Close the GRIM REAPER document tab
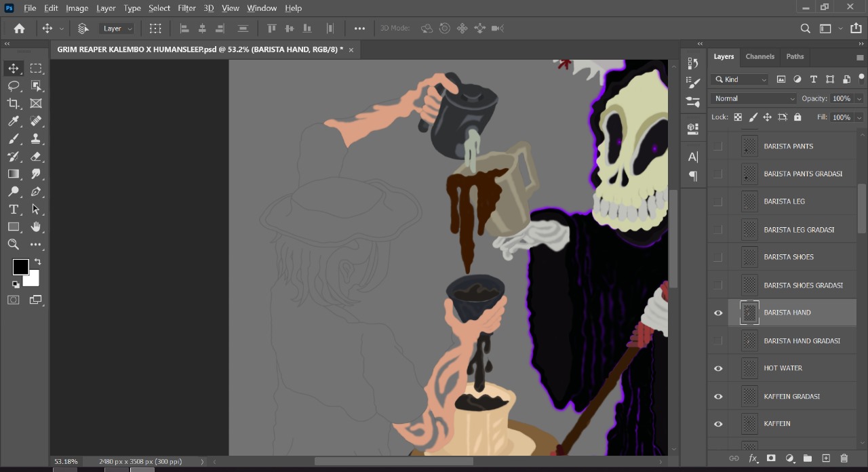 [x=351, y=50]
